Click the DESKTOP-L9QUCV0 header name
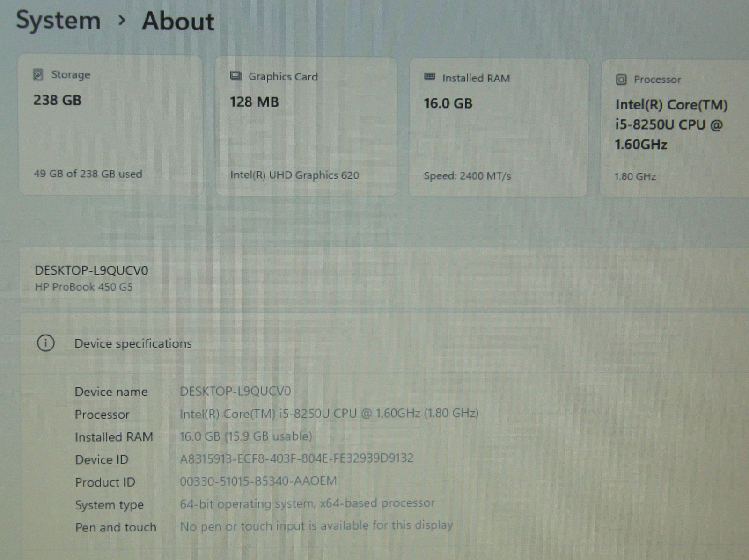Screen dimensions: 749x560 (91, 270)
